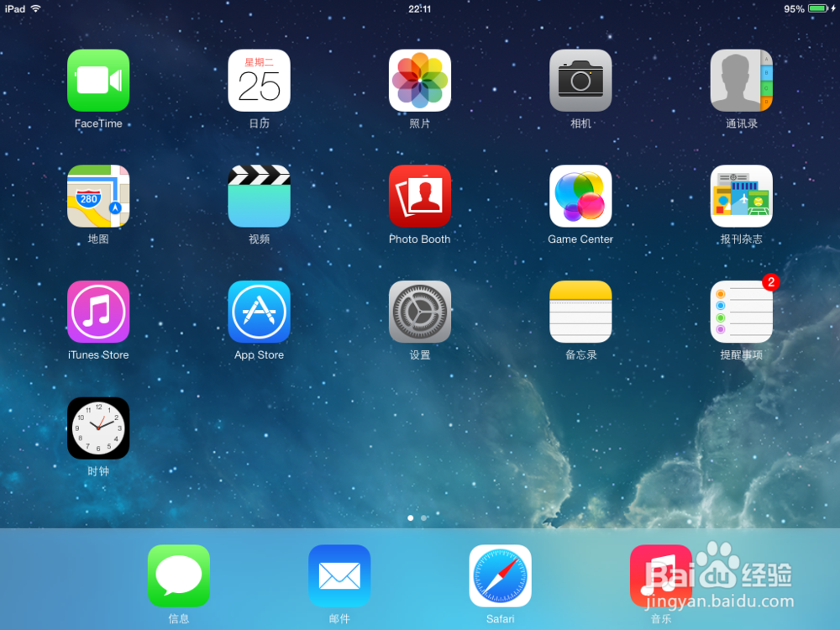The height and width of the screenshot is (630, 840).
Task: Tap the red badge 2 on Reminders
Action: click(771, 281)
